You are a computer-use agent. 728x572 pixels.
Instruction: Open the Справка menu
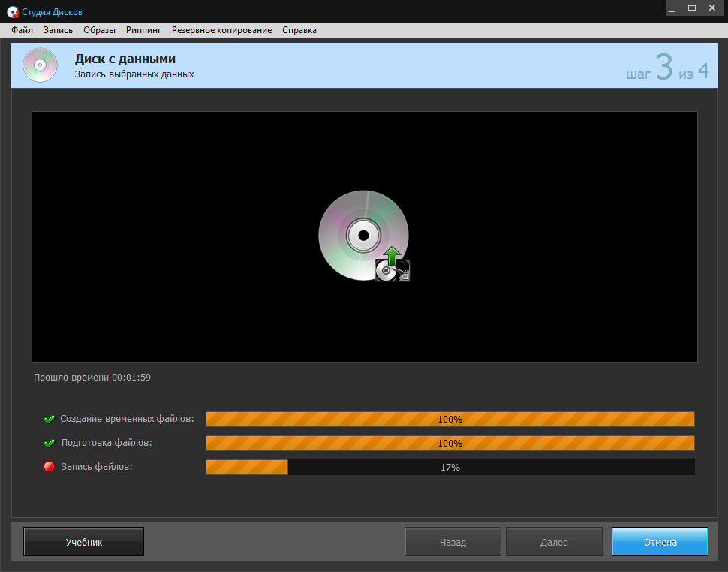[299, 30]
